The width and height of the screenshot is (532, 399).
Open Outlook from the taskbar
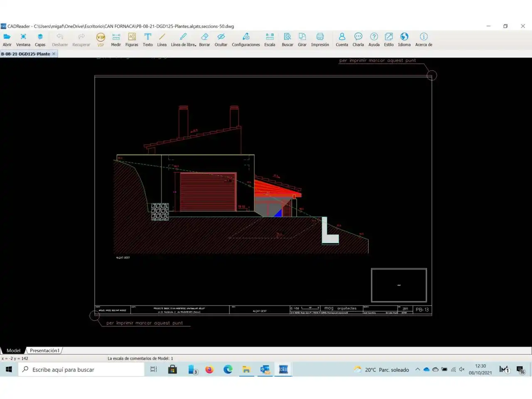click(x=265, y=369)
